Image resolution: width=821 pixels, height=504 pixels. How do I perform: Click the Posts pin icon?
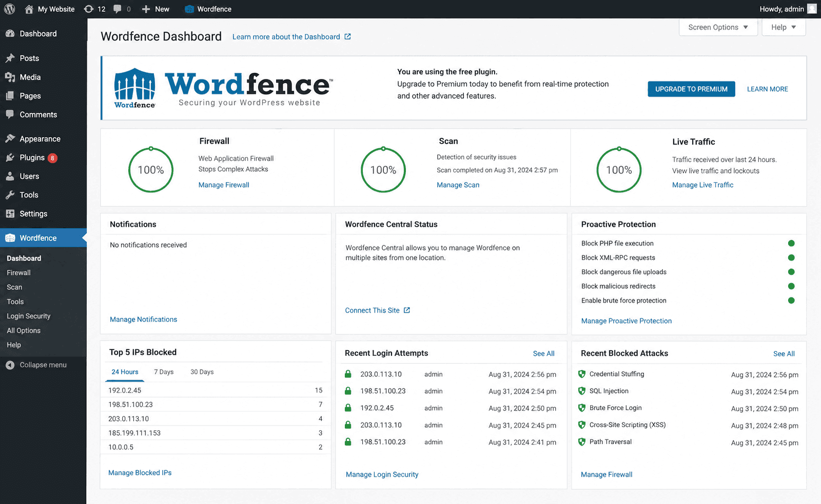coord(10,58)
